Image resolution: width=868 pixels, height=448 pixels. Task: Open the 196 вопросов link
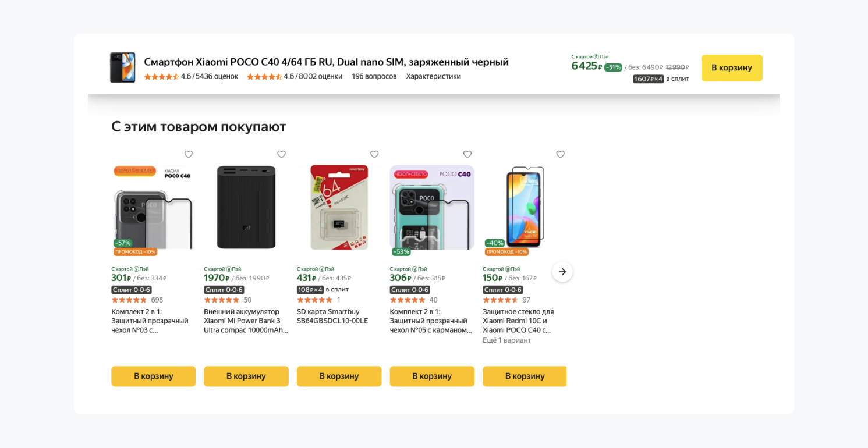coord(374,76)
